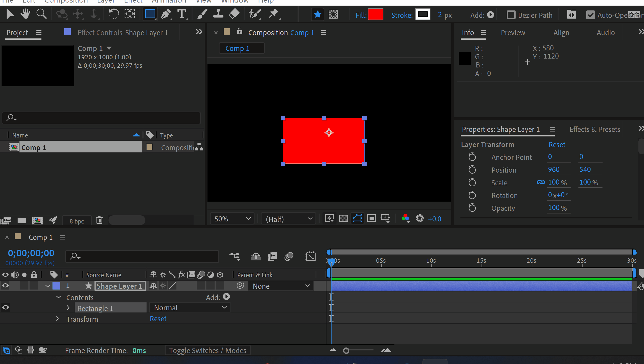Image resolution: width=644 pixels, height=364 pixels.
Task: Open the 50% magnification dropdown
Action: (x=232, y=219)
